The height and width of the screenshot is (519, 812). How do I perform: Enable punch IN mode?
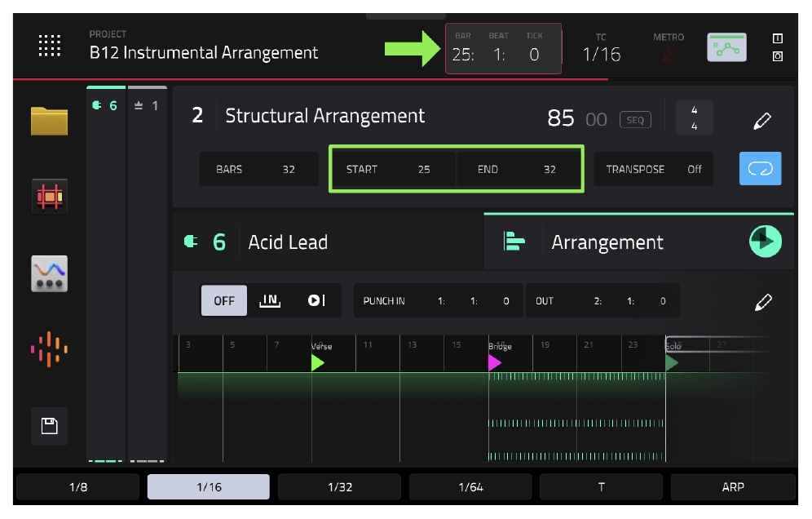(x=270, y=301)
